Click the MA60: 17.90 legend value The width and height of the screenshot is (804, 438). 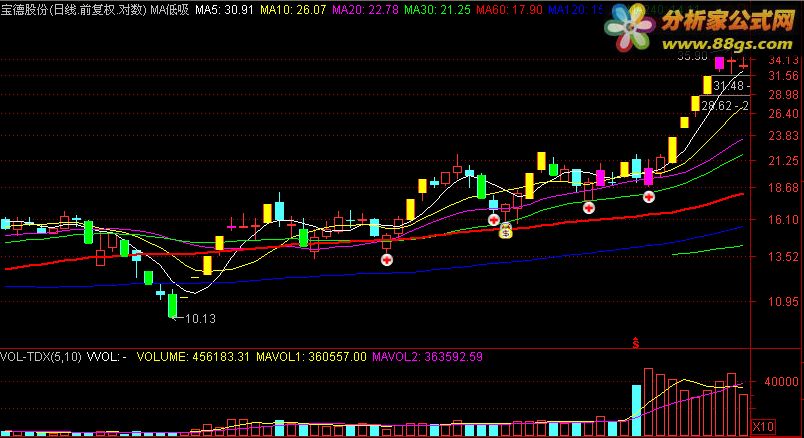click(x=509, y=9)
